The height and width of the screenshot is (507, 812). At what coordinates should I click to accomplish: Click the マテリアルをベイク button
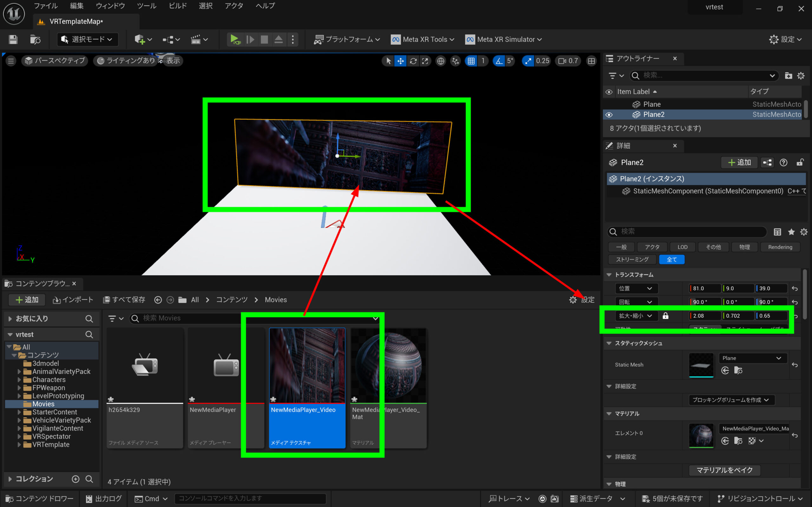coord(724,470)
